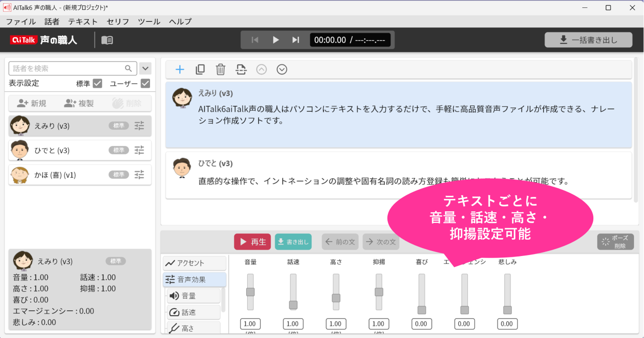Open voice settings for えみり (v3) speaker
The width and height of the screenshot is (644, 338).
pos(140,126)
